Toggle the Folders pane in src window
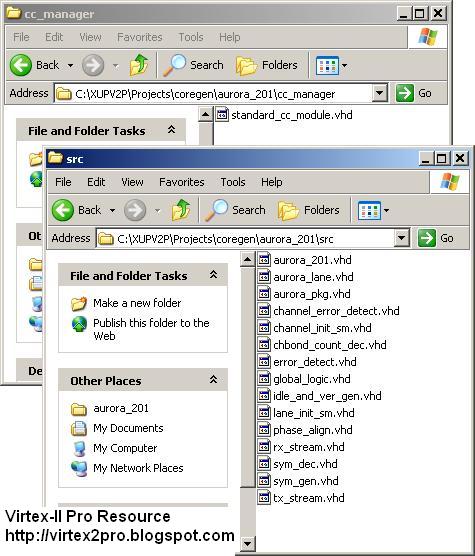The height and width of the screenshot is (556, 475). (309, 210)
